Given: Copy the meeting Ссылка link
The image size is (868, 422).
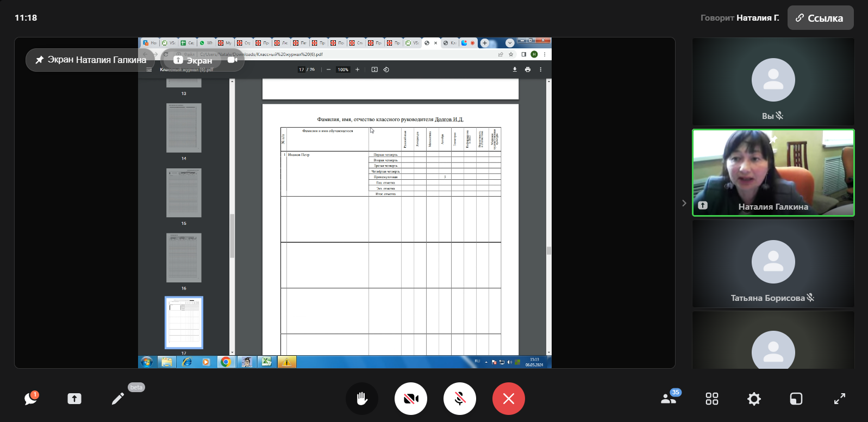Looking at the screenshot, I should pos(820,18).
